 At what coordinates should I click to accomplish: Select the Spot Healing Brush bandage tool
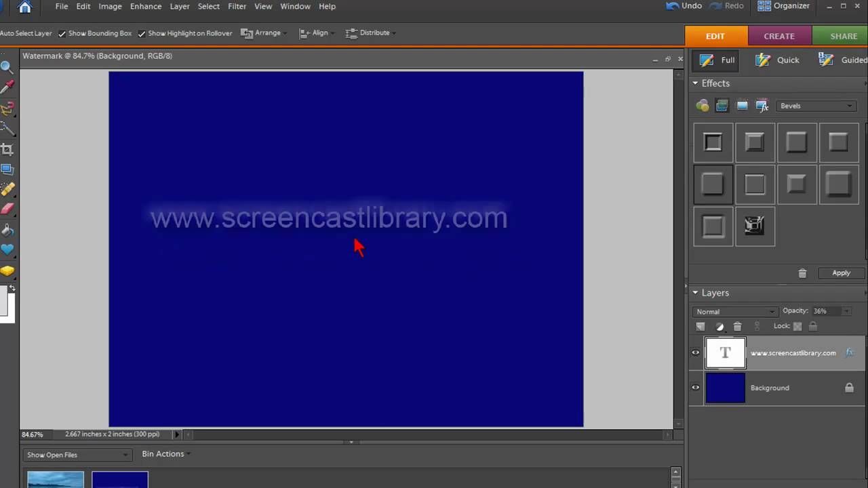[x=7, y=189]
